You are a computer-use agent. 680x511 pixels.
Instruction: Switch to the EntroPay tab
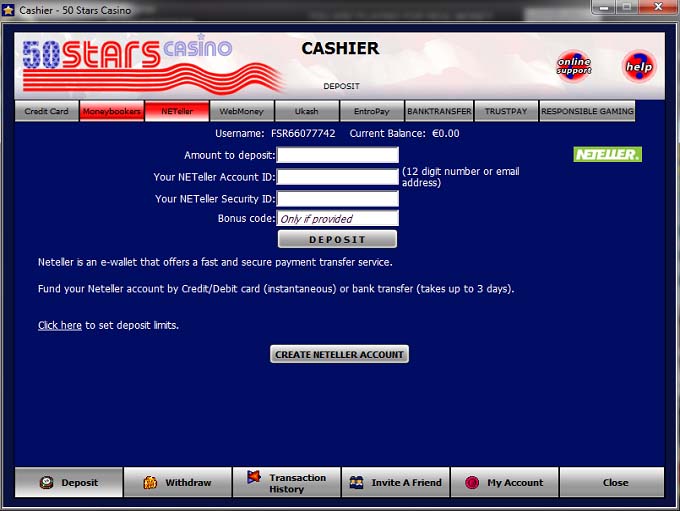tap(371, 111)
